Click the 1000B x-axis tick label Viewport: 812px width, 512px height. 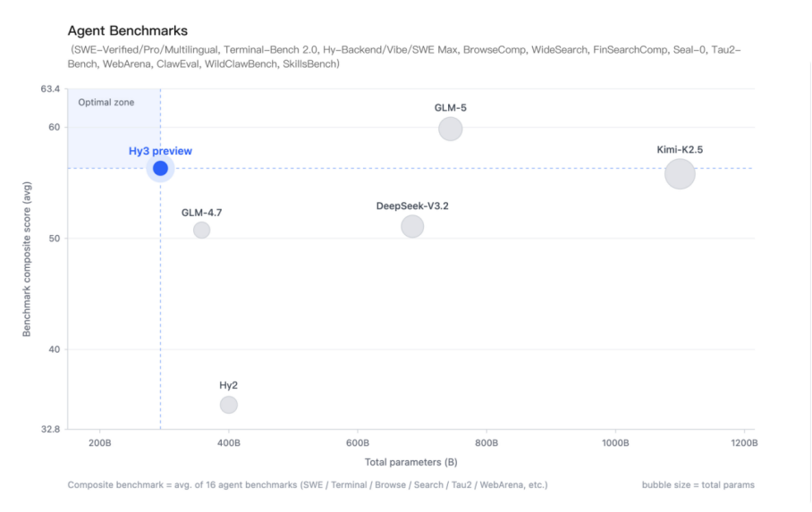pos(615,443)
